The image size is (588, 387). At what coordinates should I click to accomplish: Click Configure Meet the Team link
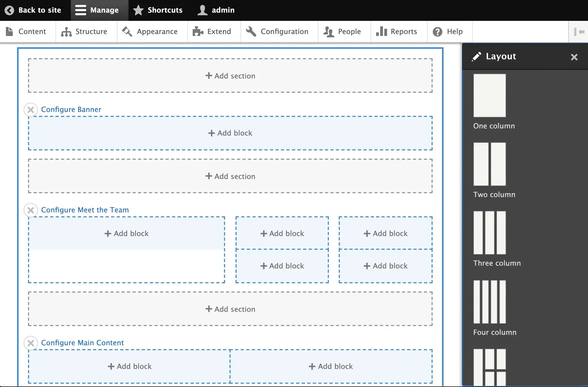(85, 210)
